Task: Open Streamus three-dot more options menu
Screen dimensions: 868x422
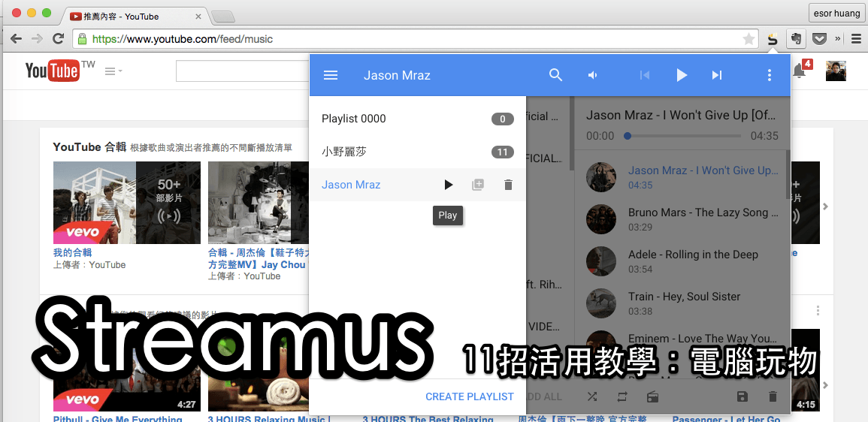Action: tap(770, 75)
